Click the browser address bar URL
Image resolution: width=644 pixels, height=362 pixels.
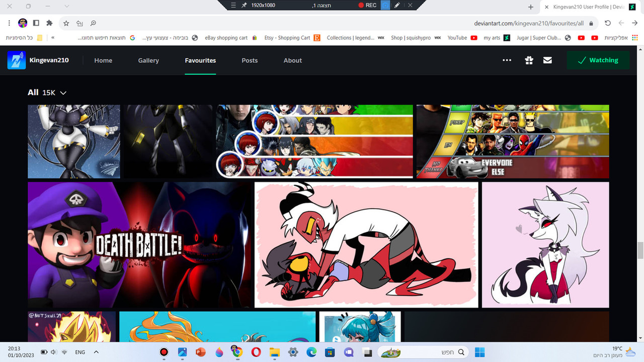pyautogui.click(x=529, y=23)
